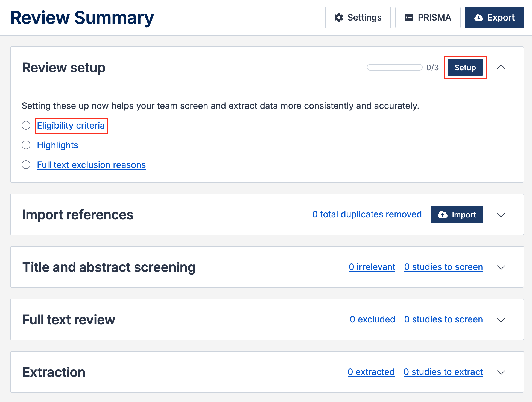Open the 0 extracted link
Viewport: 532px width, 402px height.
371,372
